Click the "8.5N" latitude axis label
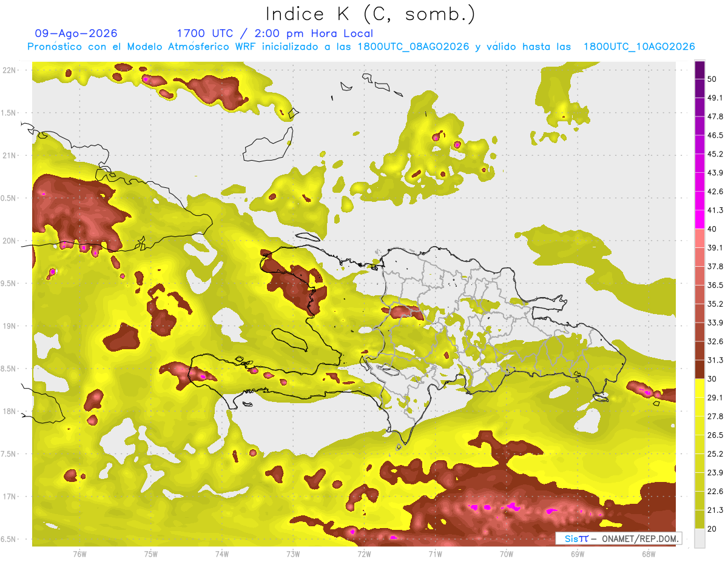 pyautogui.click(x=8, y=369)
